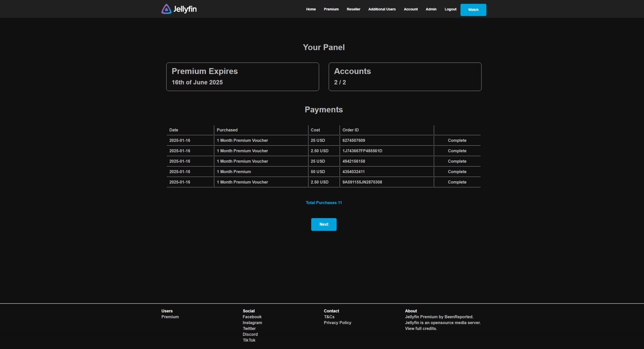Click Logout in the header
Image resolution: width=644 pixels, height=349 pixels.
(x=450, y=9)
